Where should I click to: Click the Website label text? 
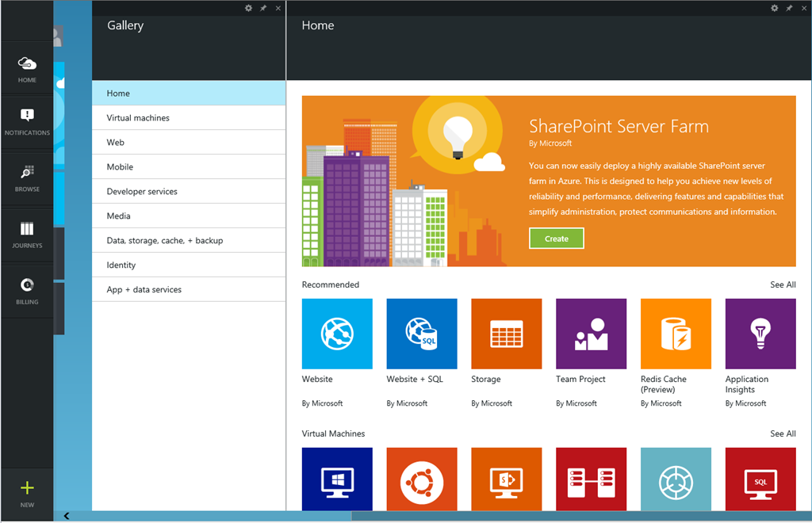tap(317, 380)
